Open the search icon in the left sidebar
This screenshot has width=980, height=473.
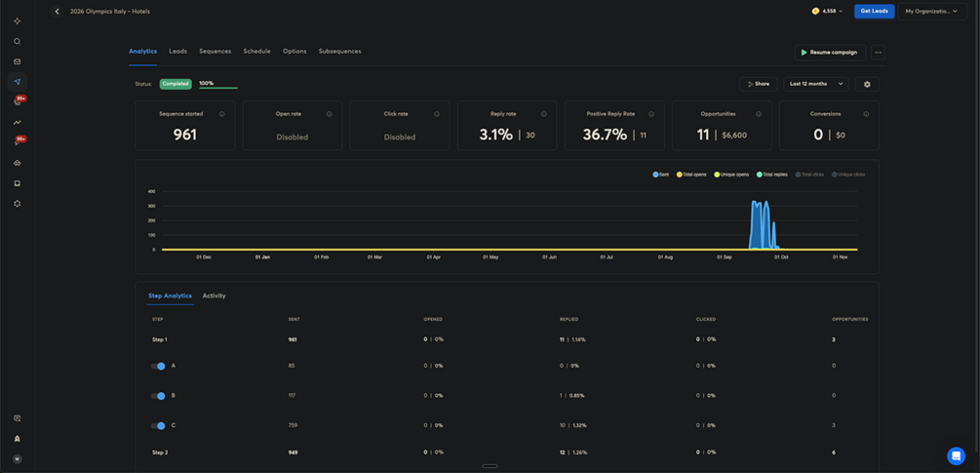coord(18,41)
